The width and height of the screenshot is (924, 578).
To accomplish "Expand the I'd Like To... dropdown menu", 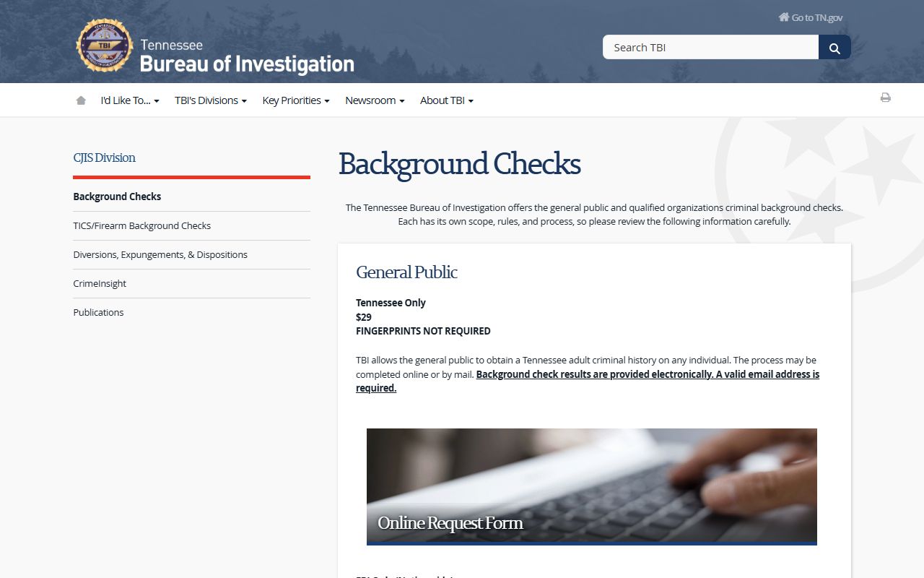I will 130,100.
